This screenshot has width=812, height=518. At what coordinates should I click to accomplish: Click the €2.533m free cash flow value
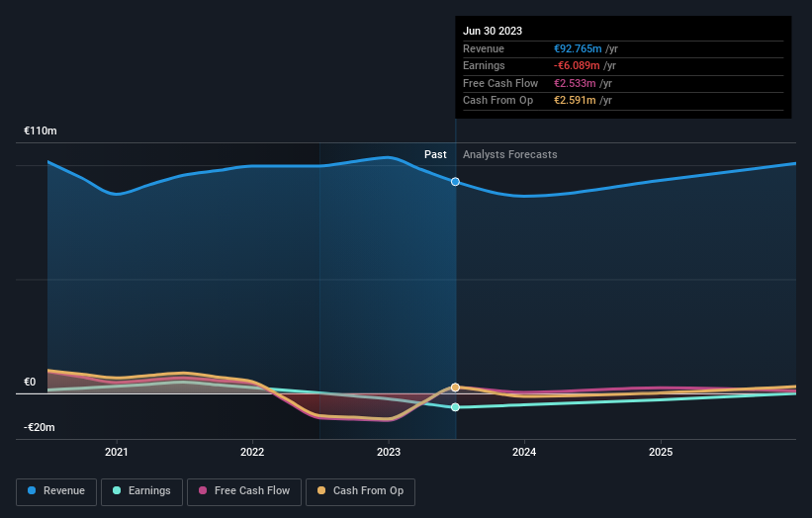[x=575, y=83]
